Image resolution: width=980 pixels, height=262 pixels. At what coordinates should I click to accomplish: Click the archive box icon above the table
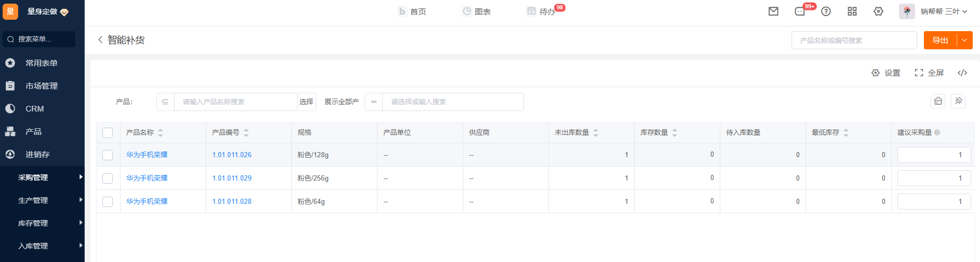click(938, 101)
